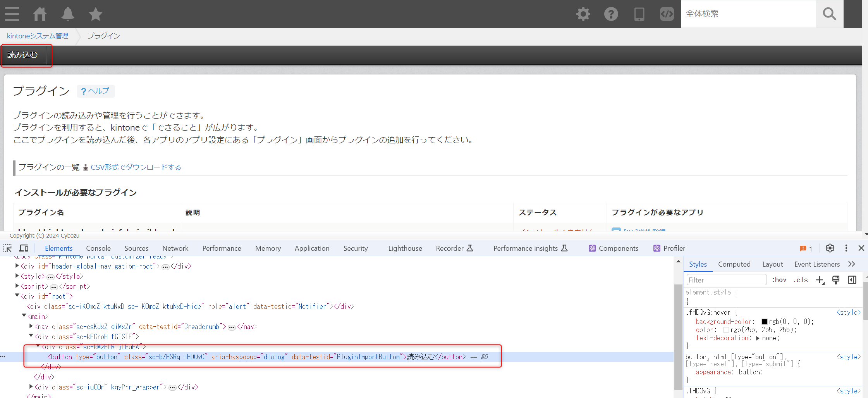Open the help question mark icon

pos(611,14)
